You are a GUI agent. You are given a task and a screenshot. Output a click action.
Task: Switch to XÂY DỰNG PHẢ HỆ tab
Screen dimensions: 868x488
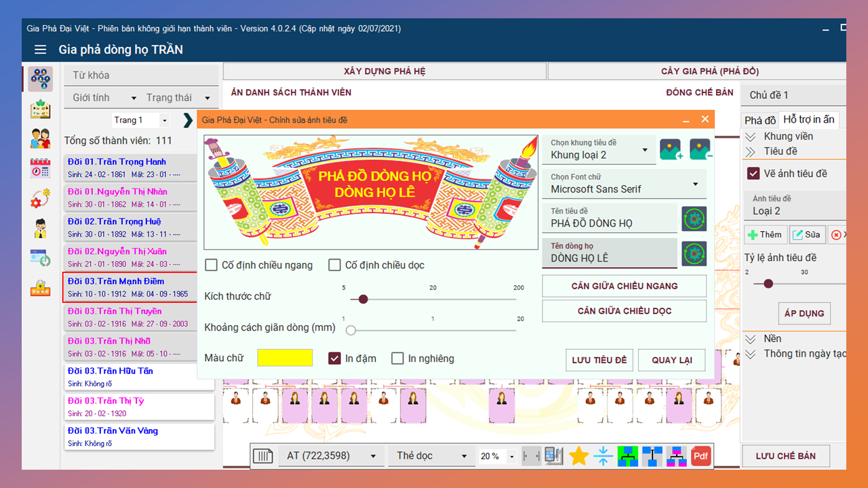click(384, 71)
